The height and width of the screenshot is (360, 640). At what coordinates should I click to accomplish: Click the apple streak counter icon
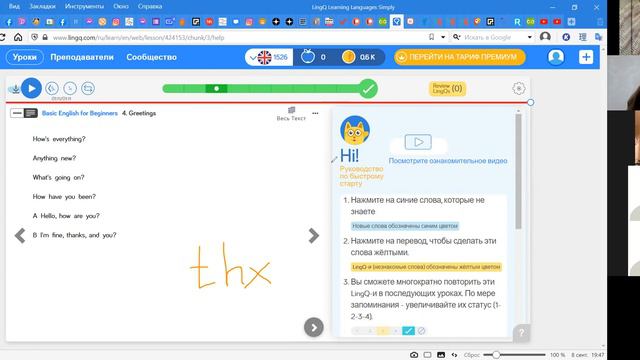tap(308, 57)
